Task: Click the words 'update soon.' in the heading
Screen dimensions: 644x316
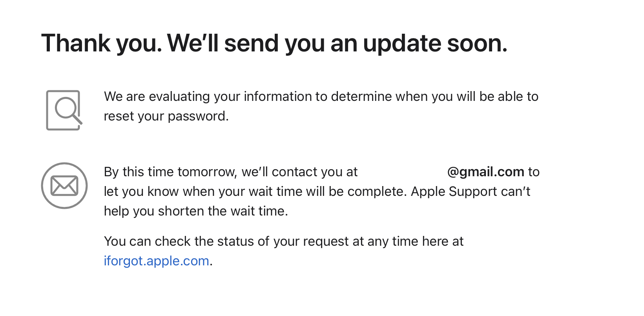Action: pyautogui.click(x=435, y=43)
